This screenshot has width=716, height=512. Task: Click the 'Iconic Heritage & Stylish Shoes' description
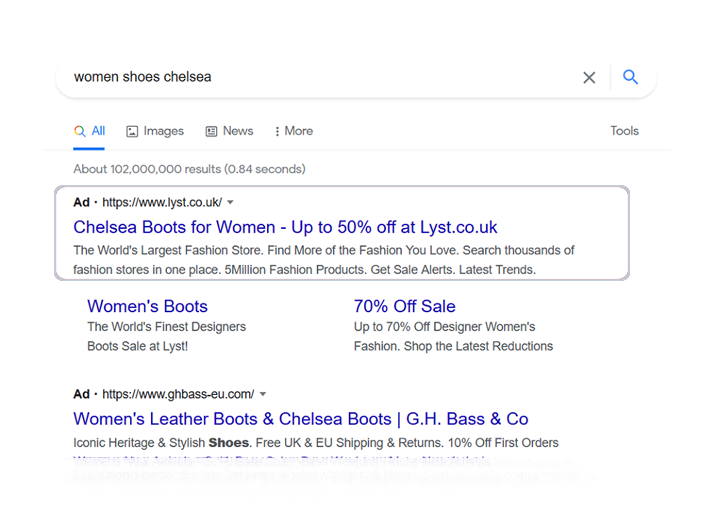[x=315, y=443]
